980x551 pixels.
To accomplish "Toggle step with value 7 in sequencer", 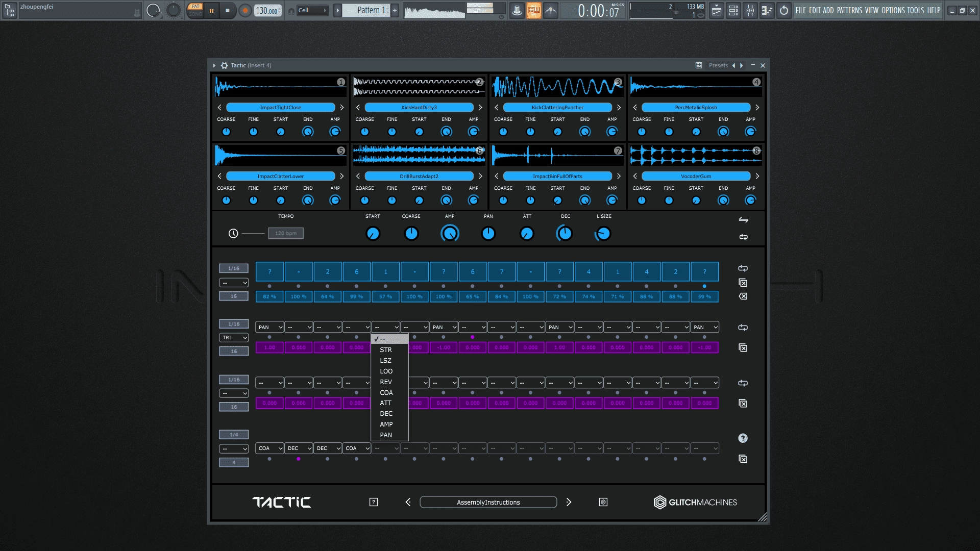I will tap(502, 272).
